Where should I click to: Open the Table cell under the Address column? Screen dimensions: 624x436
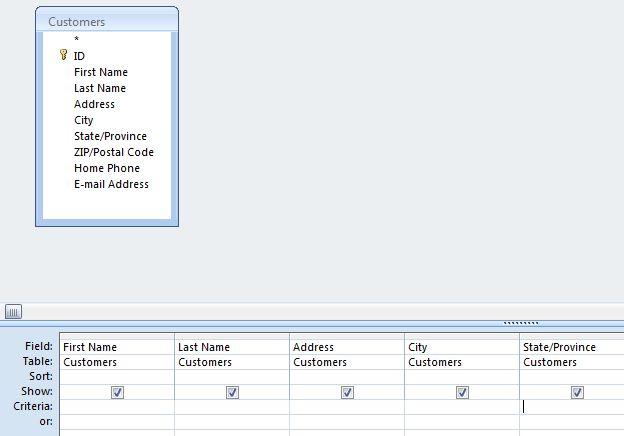pyautogui.click(x=347, y=362)
